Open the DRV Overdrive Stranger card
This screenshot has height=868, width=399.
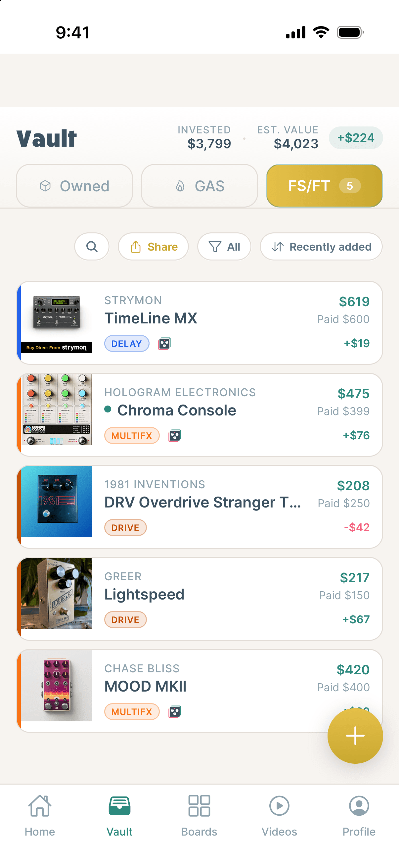tap(199, 506)
